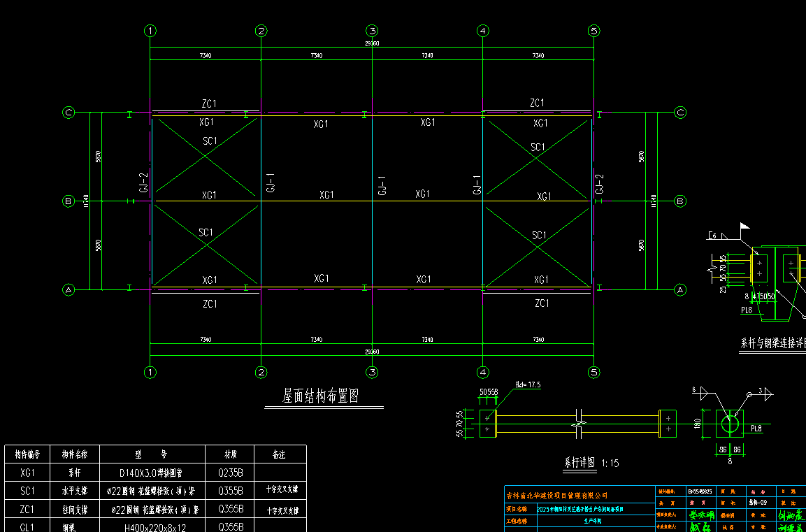Click the 180 dimension in the section detail
This screenshot has height=532, width=806.
pos(698,424)
